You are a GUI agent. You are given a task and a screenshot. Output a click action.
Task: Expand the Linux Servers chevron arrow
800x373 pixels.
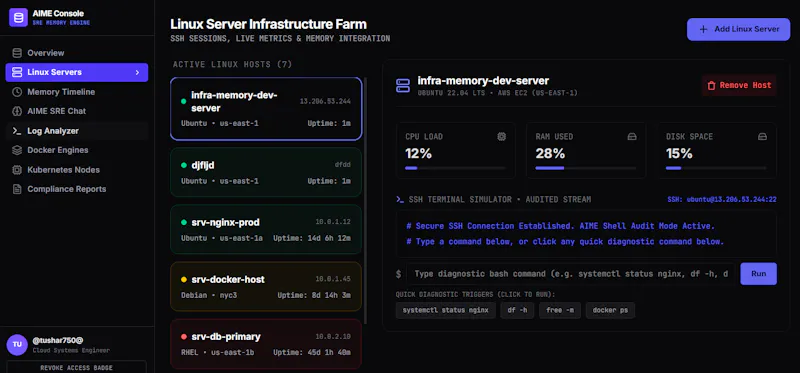click(x=137, y=72)
